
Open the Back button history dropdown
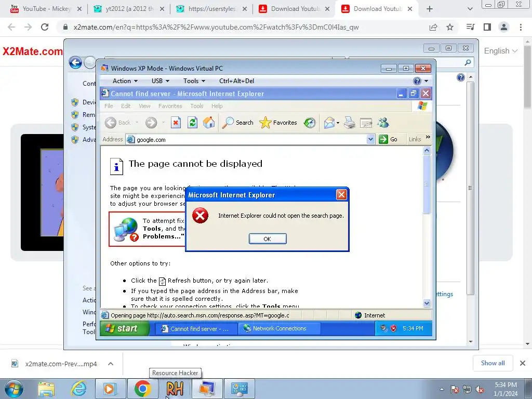pos(137,123)
